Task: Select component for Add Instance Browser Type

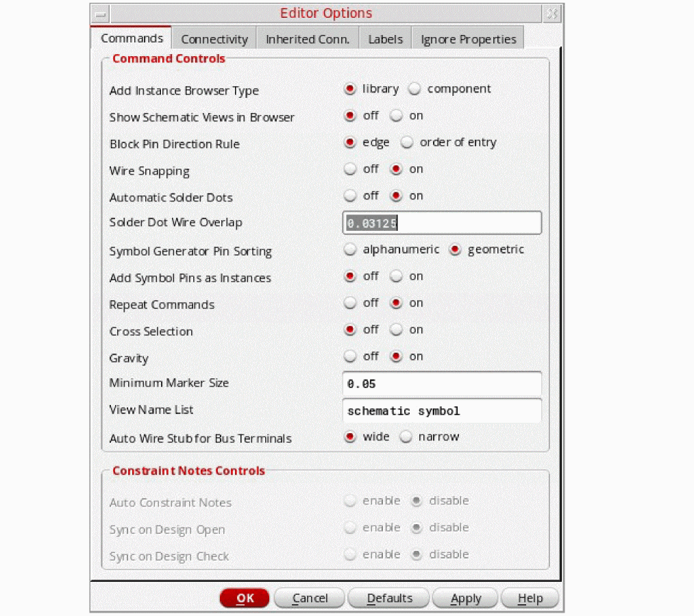Action: [414, 89]
